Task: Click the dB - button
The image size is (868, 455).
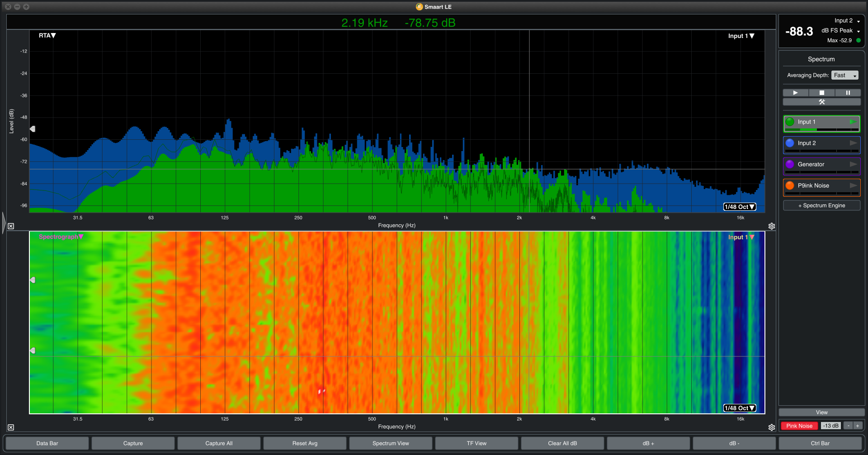Action: point(734,443)
